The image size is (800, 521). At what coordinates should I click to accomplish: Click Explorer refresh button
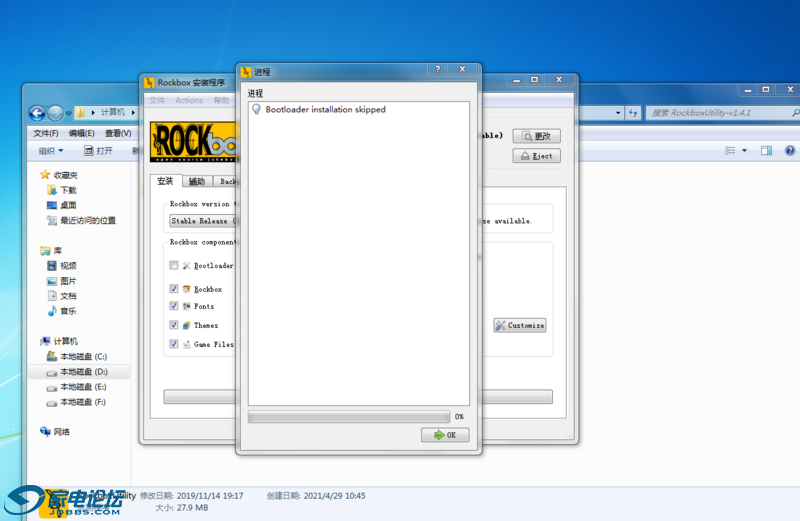click(x=633, y=113)
